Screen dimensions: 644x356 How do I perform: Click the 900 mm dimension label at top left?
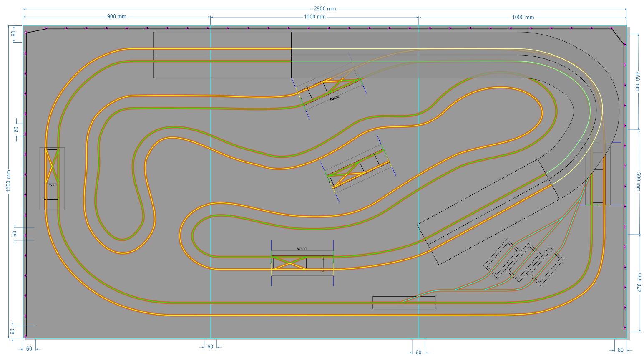[x=117, y=17]
